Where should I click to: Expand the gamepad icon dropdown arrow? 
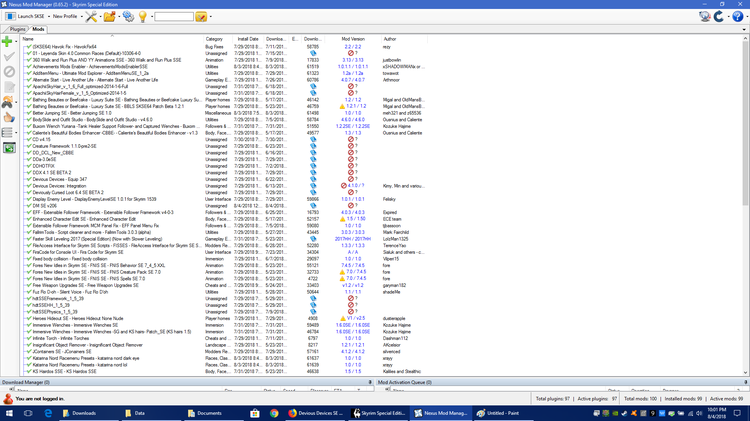click(16, 102)
